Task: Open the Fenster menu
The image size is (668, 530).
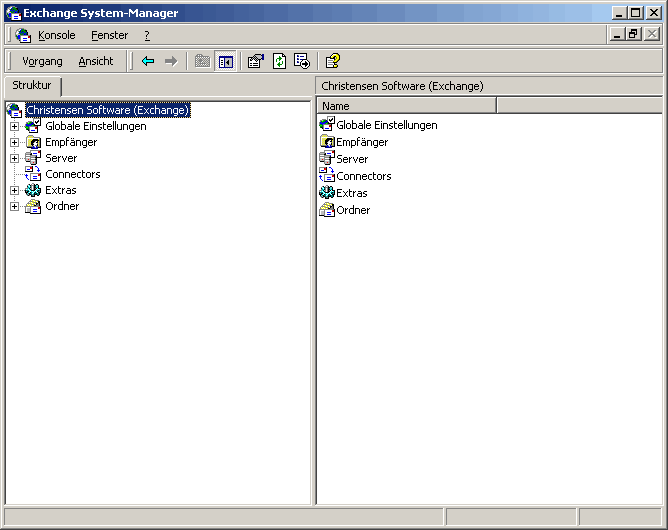Action: pyautogui.click(x=109, y=35)
